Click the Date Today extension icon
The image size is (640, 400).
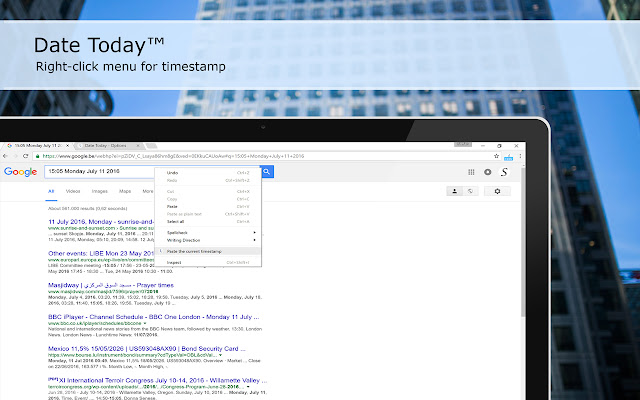pyautogui.click(x=507, y=156)
